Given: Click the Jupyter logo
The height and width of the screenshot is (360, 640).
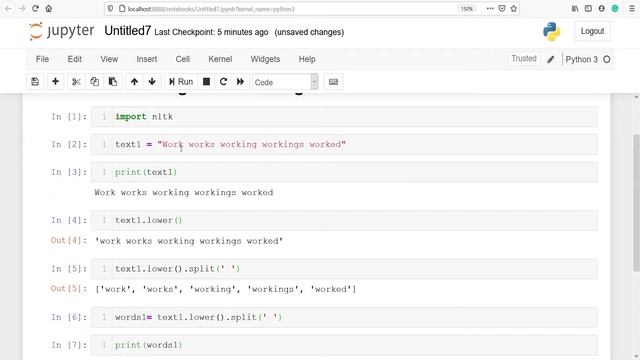Looking at the screenshot, I should coord(62,31).
